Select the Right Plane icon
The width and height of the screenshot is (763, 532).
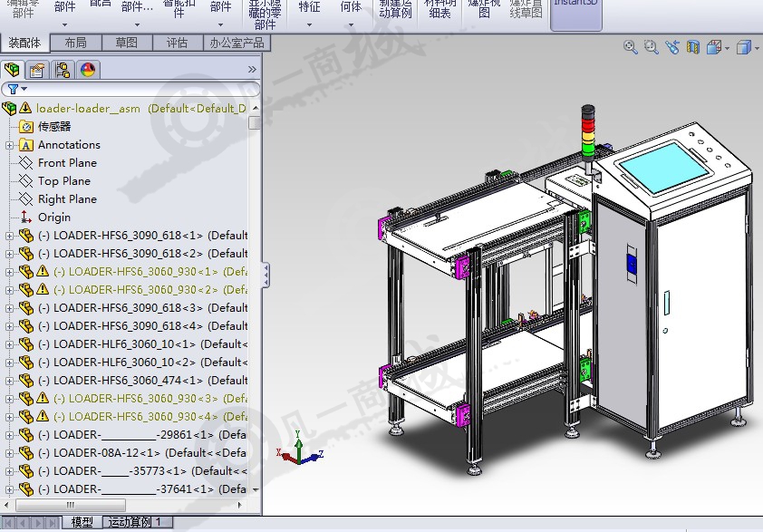[25, 199]
